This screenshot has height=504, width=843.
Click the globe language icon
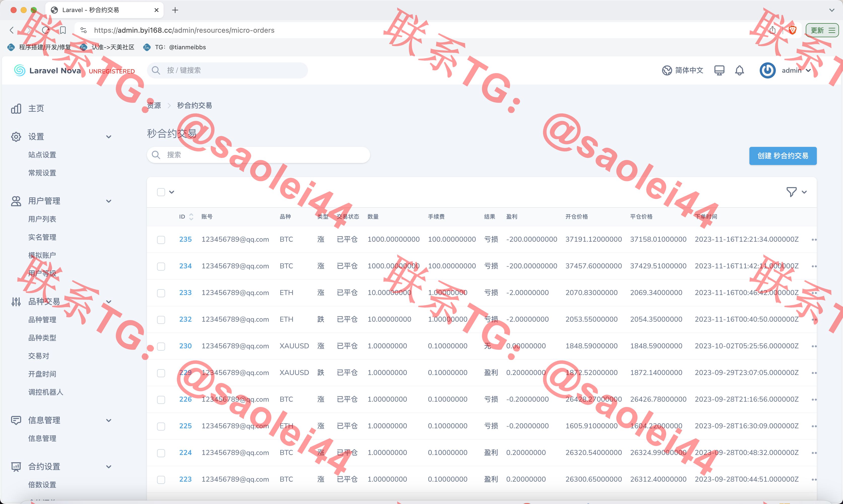pos(667,70)
